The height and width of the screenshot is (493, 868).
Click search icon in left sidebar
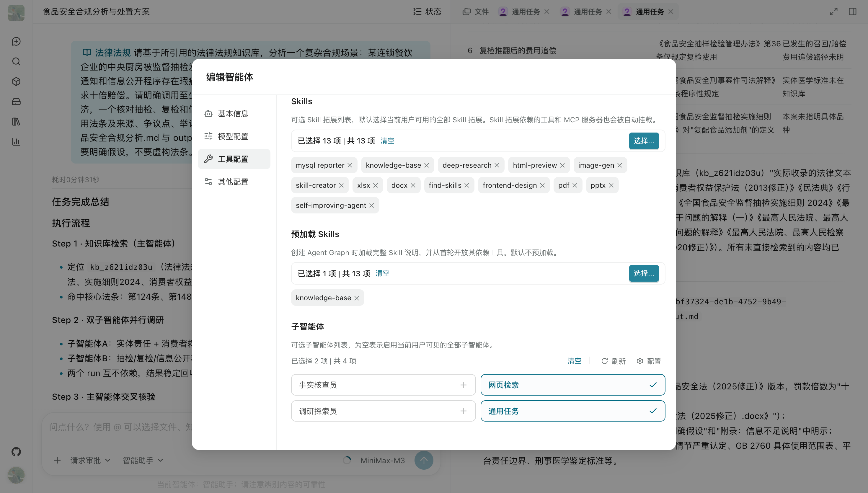16,61
